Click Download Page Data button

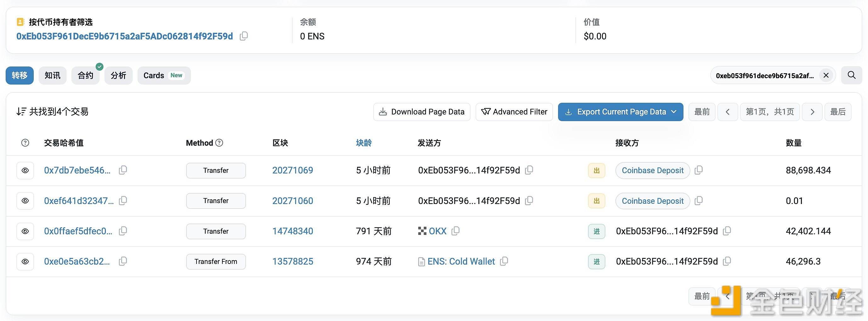[421, 112]
